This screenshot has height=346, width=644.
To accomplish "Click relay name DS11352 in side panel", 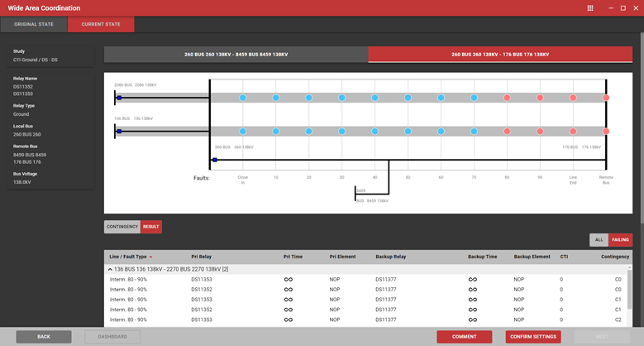I will click(23, 87).
